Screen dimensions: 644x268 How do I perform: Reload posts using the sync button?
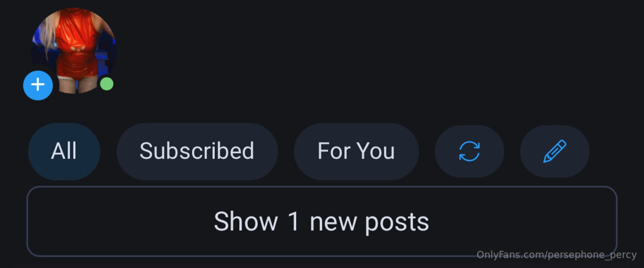[x=469, y=151]
